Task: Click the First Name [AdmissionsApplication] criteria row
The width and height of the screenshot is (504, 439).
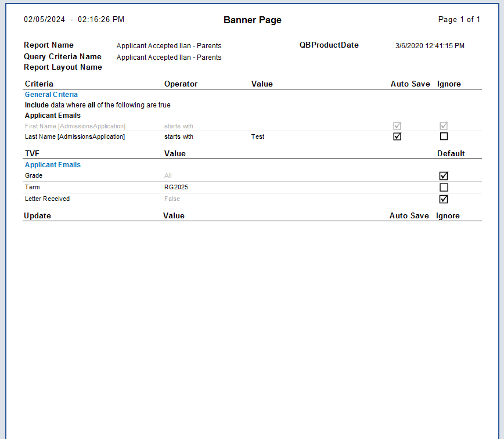Action: click(x=253, y=126)
